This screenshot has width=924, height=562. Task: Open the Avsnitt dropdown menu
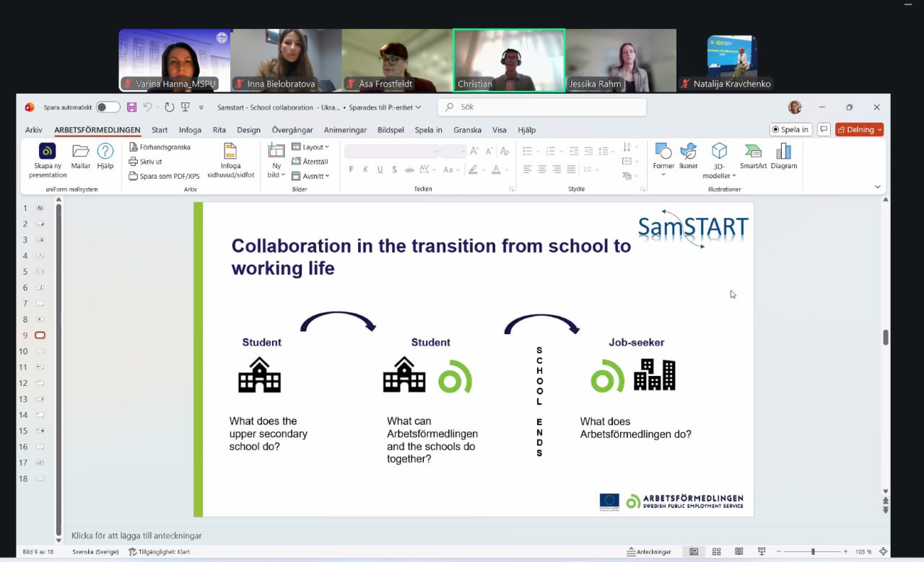click(x=310, y=176)
